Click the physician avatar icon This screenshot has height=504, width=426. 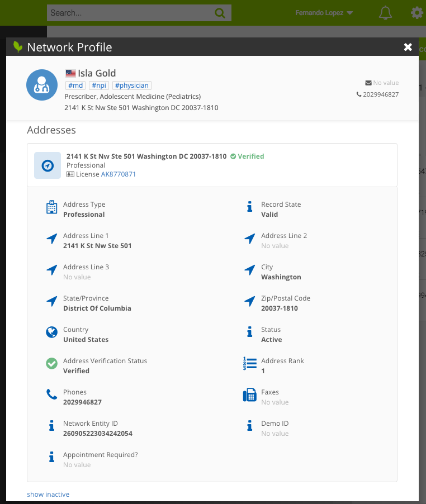point(42,85)
